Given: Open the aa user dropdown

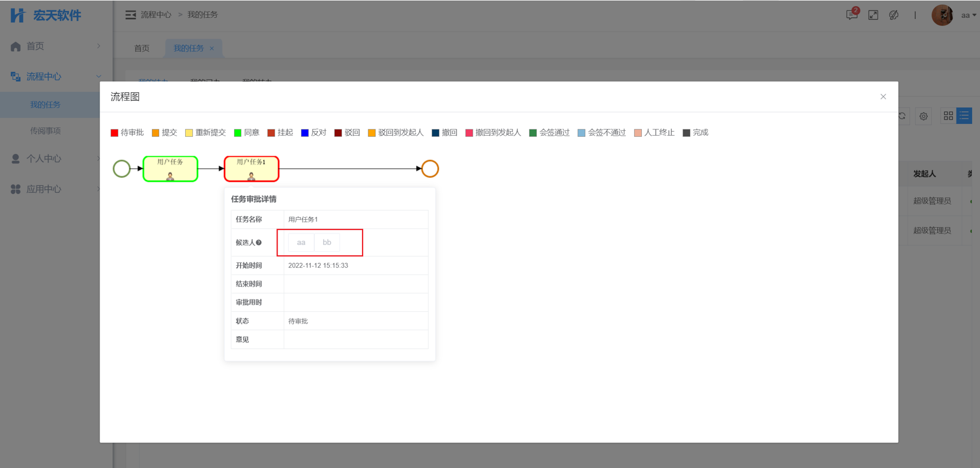Looking at the screenshot, I should pos(968,15).
